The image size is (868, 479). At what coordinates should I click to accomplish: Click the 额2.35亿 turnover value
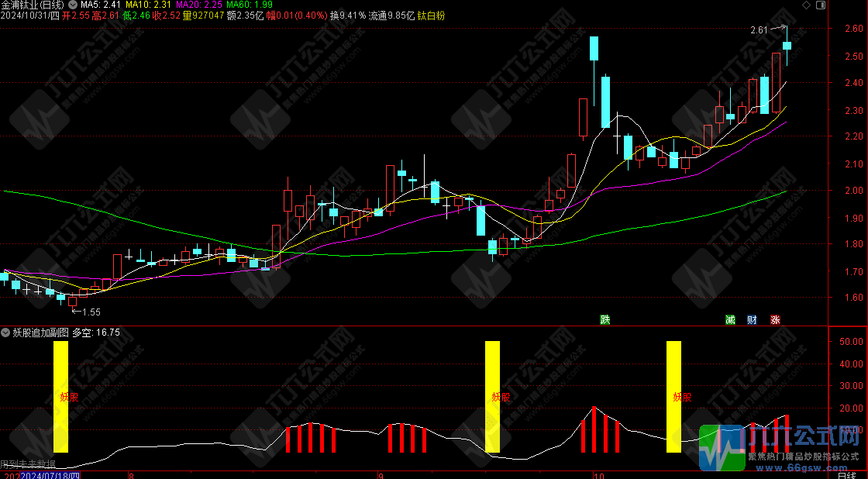coord(246,16)
